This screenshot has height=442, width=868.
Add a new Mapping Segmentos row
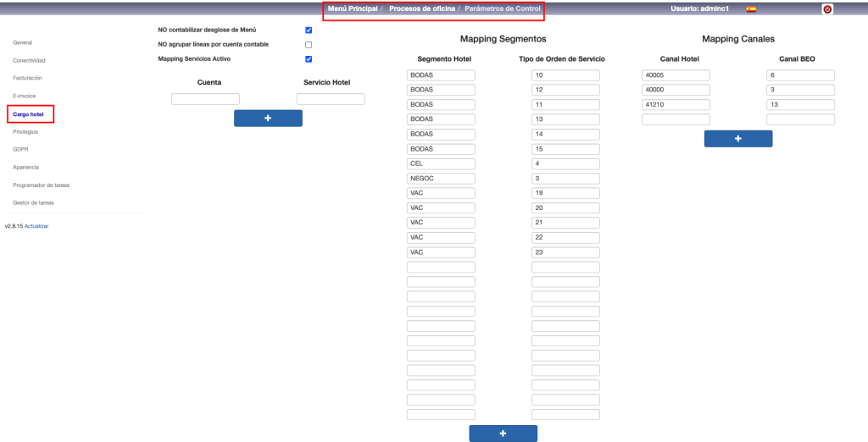[x=503, y=434]
